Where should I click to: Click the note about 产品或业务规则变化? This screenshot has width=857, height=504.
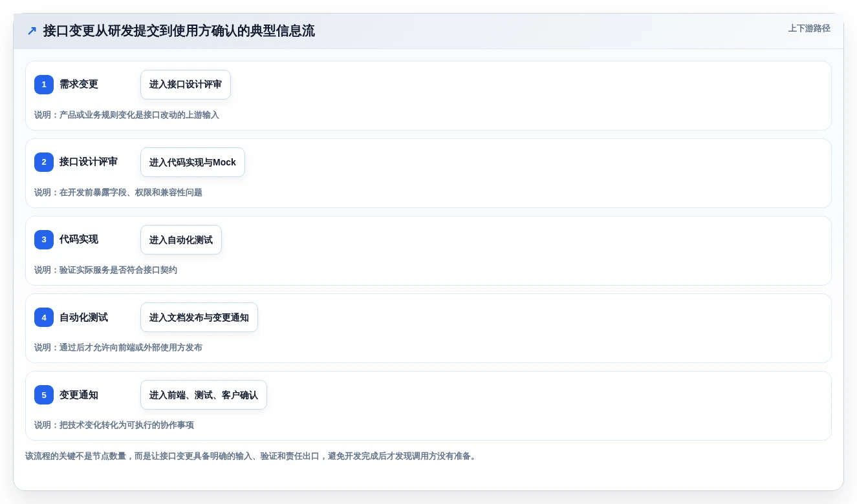[127, 115]
